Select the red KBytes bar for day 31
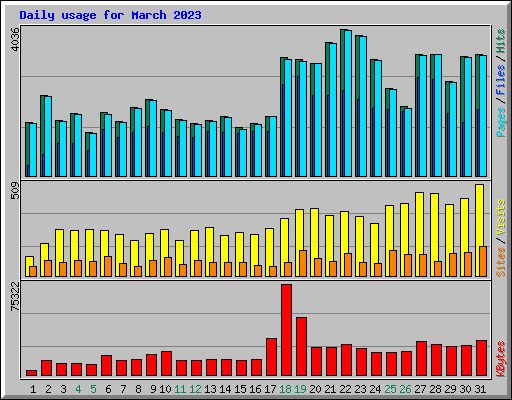Image resolution: width=512 pixels, height=400 pixels. (481, 358)
